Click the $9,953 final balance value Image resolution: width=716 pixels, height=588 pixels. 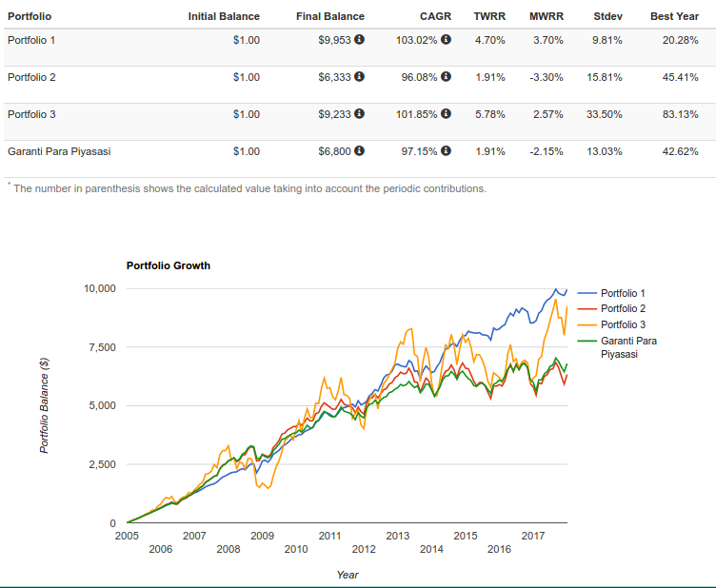[335, 40]
